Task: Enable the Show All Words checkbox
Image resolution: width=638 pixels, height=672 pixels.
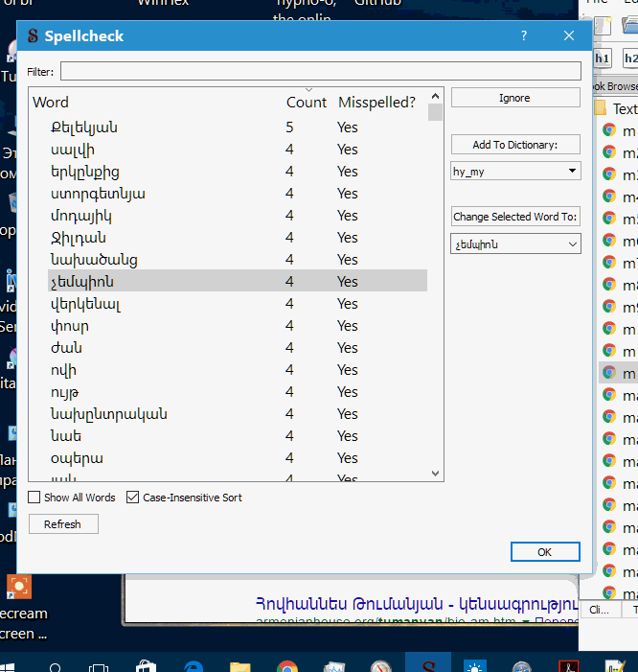Action: 34,498
